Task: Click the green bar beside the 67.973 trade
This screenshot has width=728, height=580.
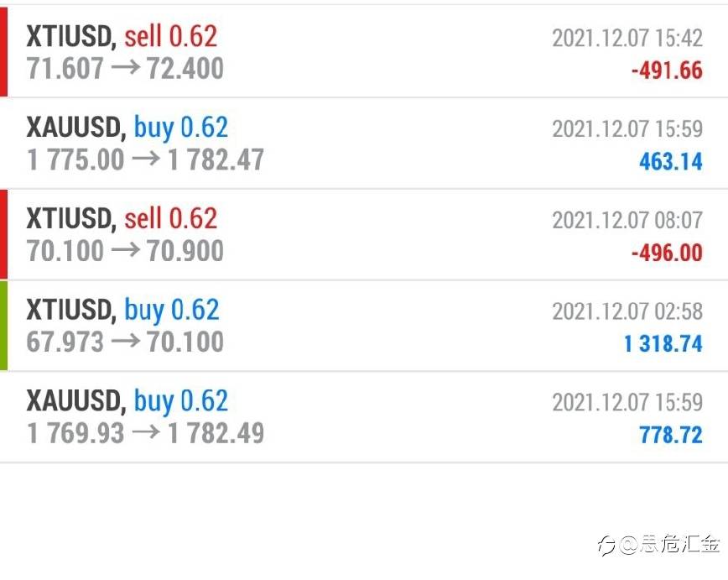Action: coord(3,326)
